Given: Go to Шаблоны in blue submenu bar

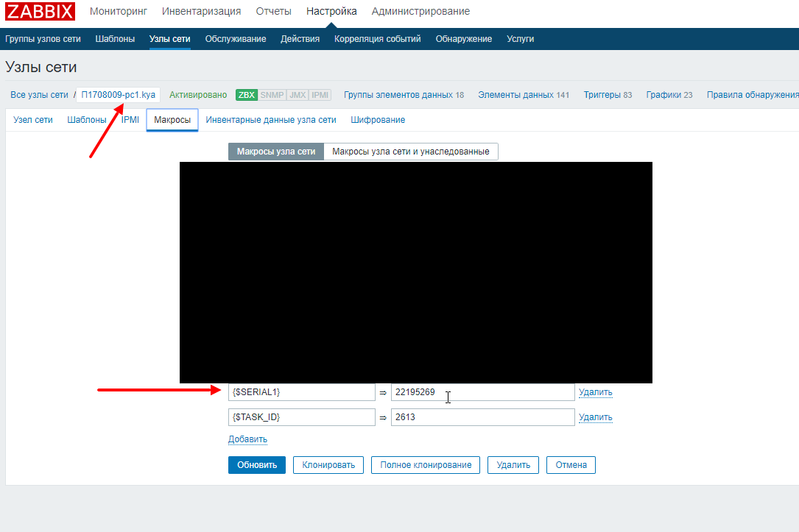Looking at the screenshot, I should [115, 39].
